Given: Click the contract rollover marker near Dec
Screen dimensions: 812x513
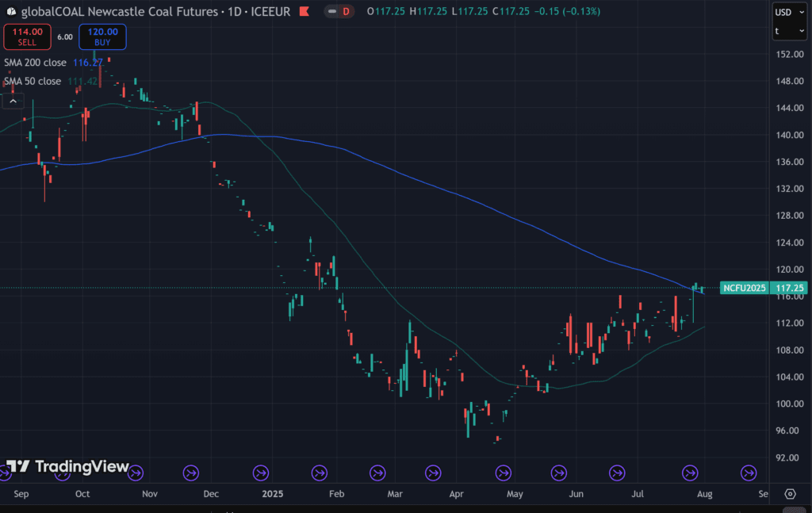Looking at the screenshot, I should pyautogui.click(x=191, y=473).
